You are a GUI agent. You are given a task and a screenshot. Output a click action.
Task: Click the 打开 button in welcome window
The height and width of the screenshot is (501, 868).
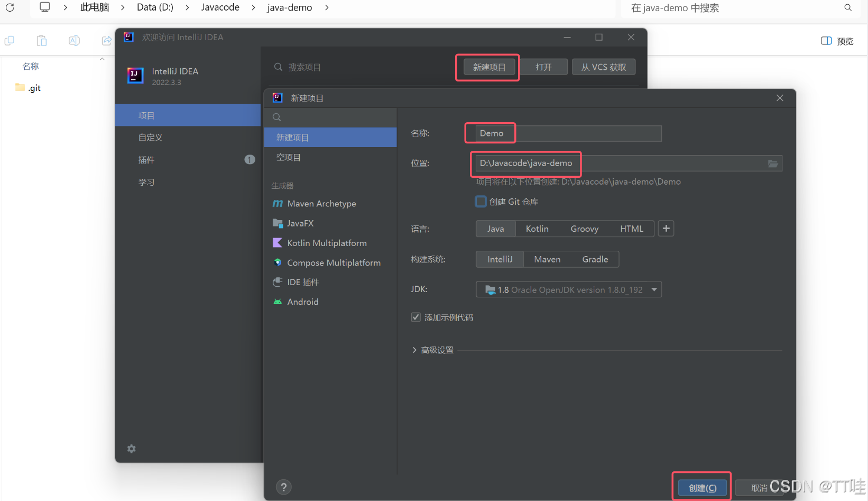coord(543,67)
